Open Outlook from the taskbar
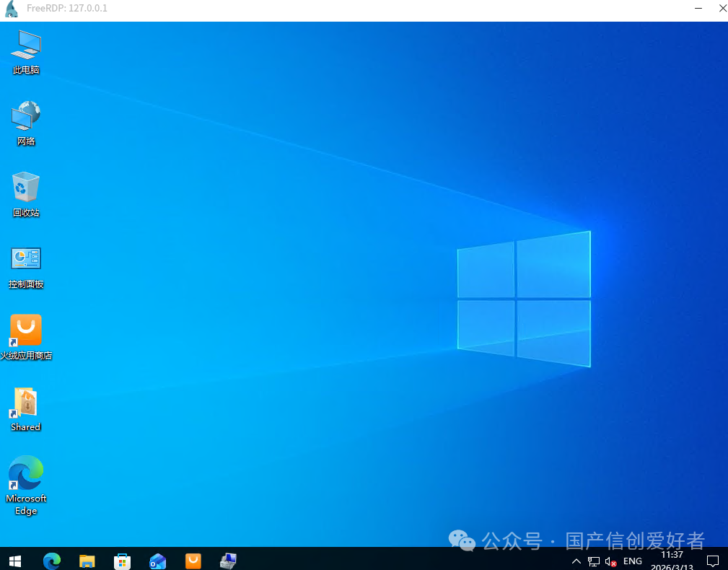Viewport: 728px width, 570px height. [157, 561]
